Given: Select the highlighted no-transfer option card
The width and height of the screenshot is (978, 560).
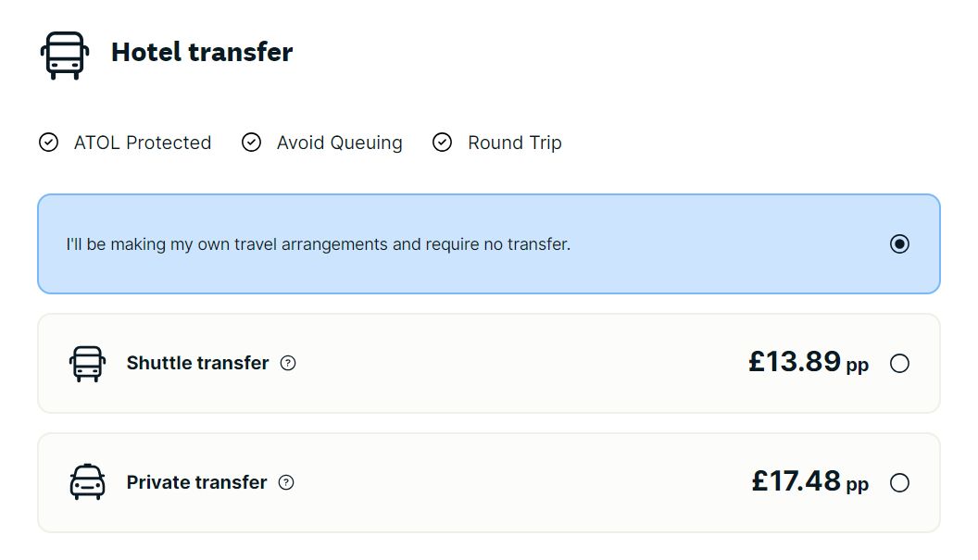Looking at the screenshot, I should coord(489,244).
